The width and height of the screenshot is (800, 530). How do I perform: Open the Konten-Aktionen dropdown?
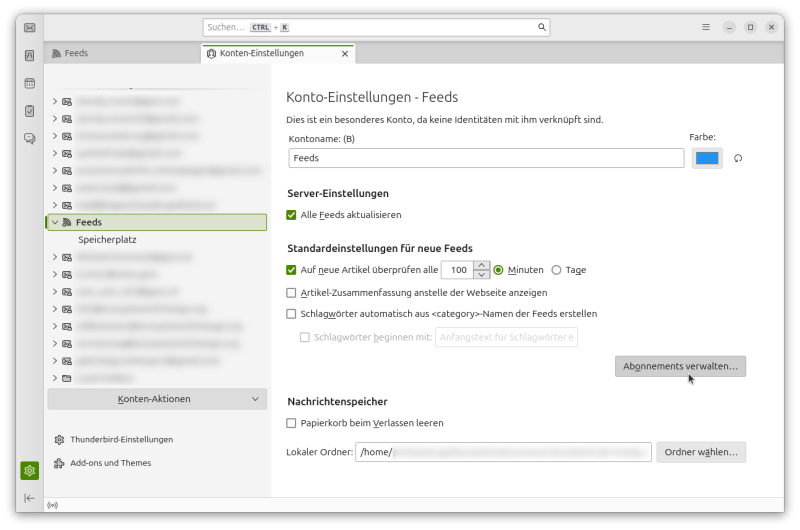(156, 399)
